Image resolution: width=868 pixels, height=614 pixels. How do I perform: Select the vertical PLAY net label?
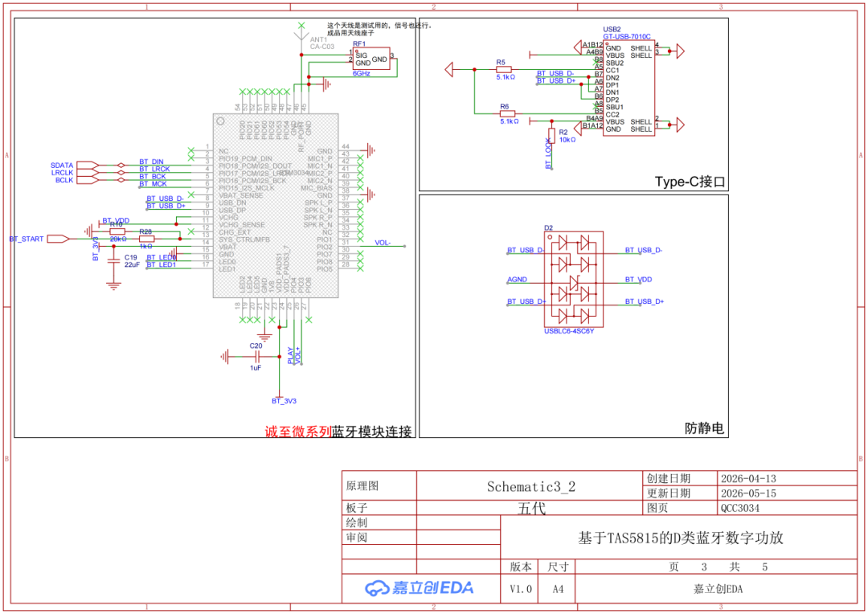pyautogui.click(x=290, y=355)
